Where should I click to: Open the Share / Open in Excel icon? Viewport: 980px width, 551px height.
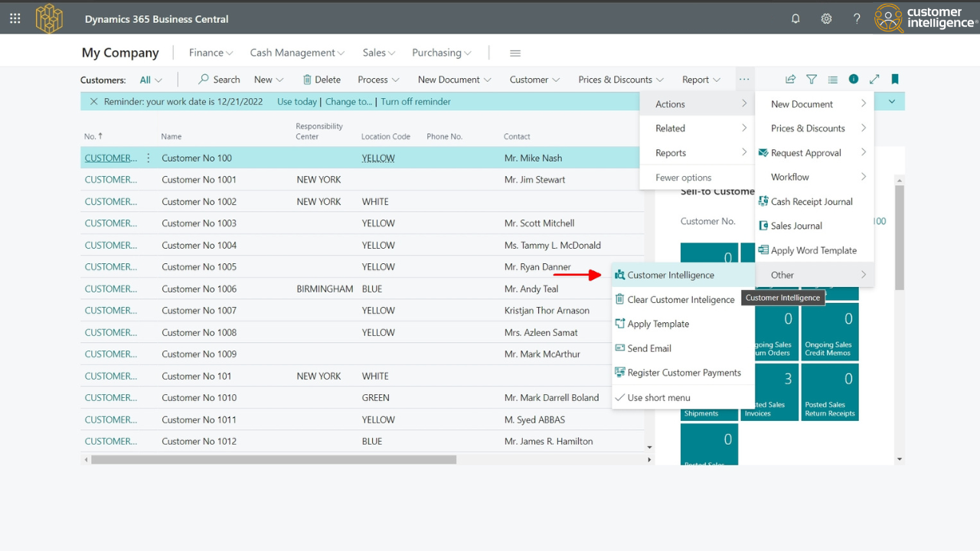[790, 79]
